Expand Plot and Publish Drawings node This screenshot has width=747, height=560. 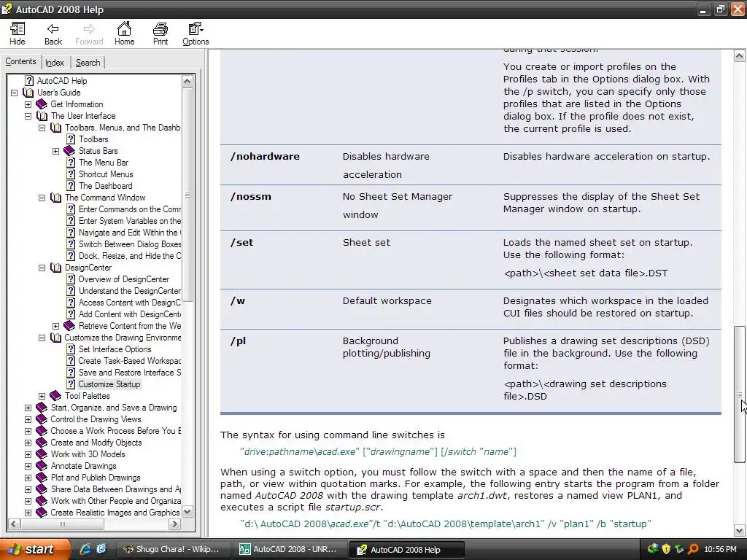tap(28, 478)
